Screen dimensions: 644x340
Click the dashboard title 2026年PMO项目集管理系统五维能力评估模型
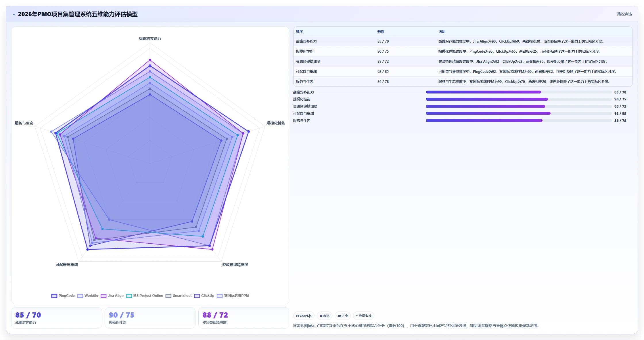pos(78,14)
